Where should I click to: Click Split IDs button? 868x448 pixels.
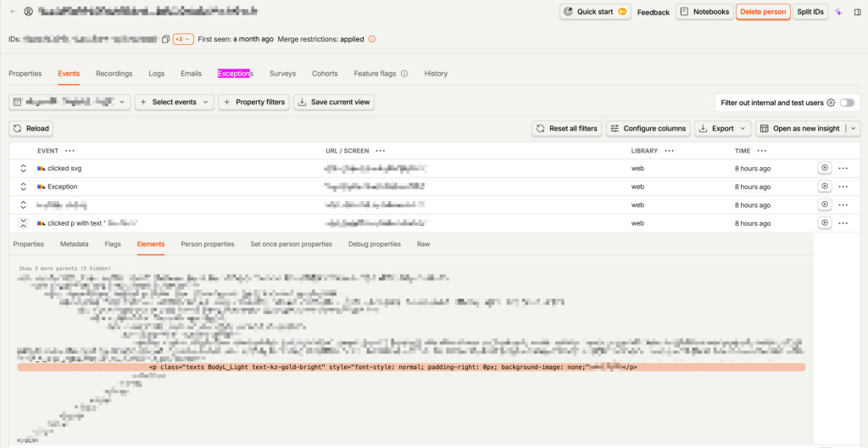point(810,12)
